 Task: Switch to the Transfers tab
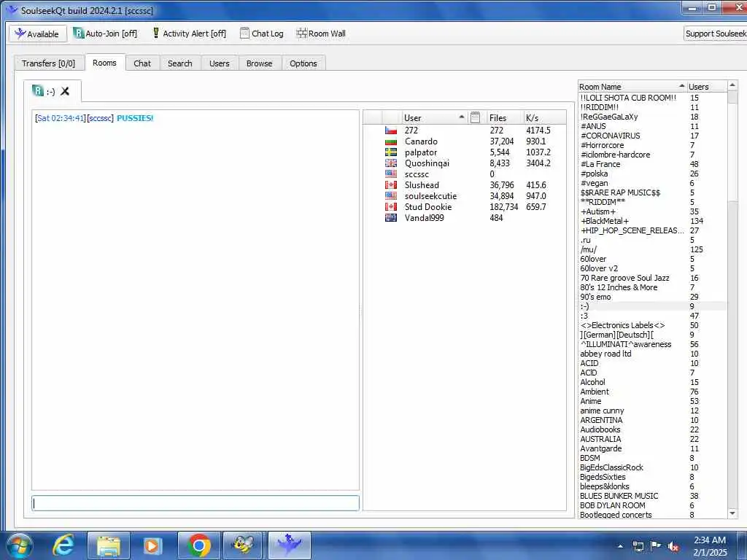pyautogui.click(x=49, y=63)
